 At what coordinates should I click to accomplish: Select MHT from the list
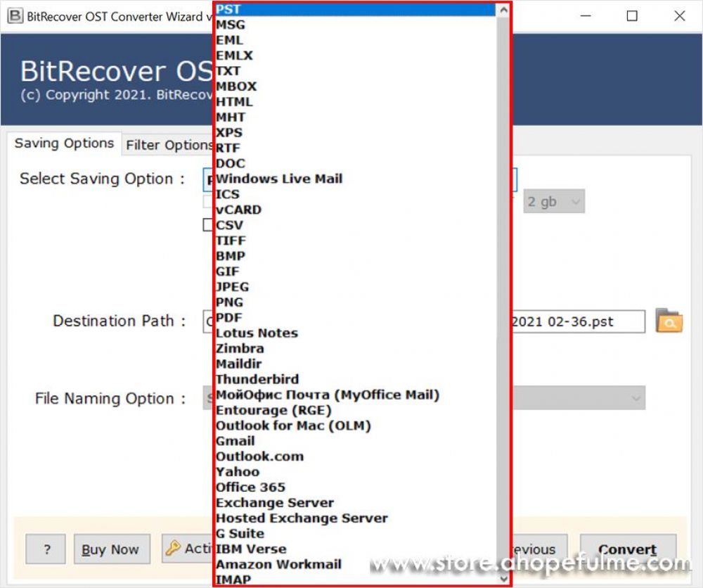click(356, 117)
